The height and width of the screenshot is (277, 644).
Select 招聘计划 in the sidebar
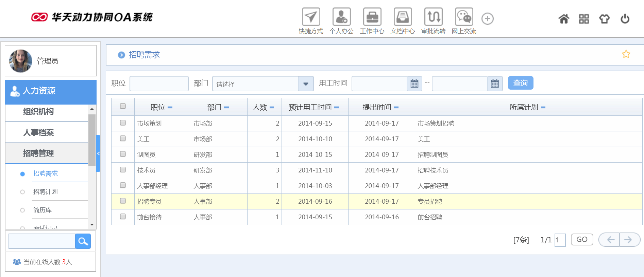click(x=45, y=192)
